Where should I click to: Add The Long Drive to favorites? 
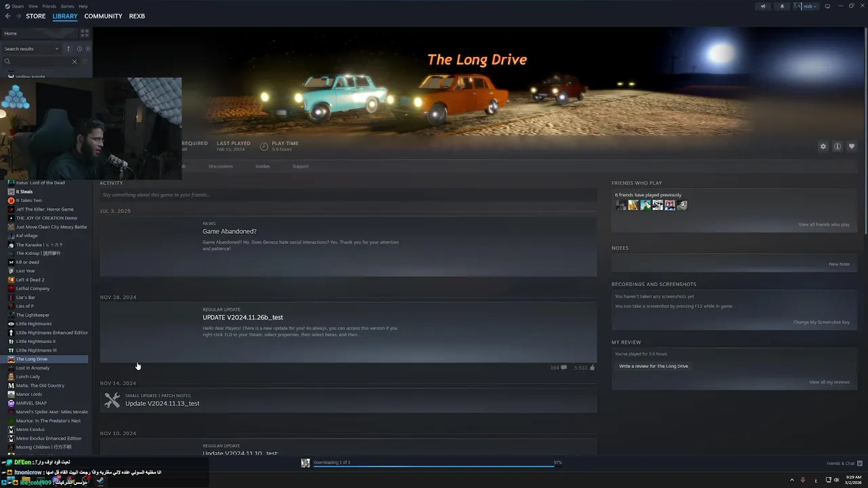point(852,146)
